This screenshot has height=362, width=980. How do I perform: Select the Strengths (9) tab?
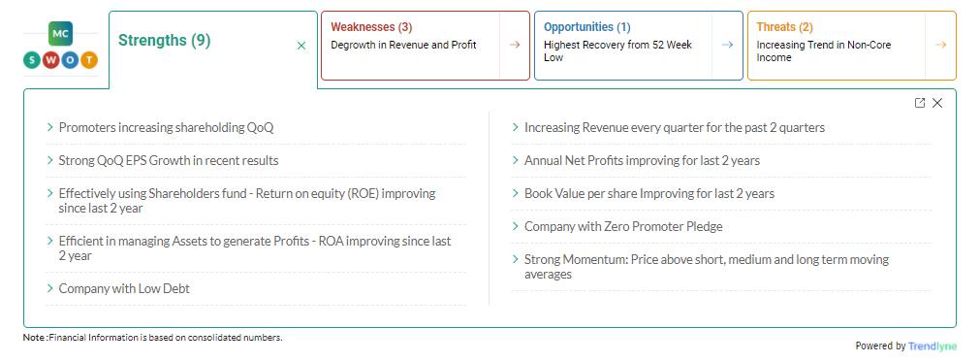point(165,41)
